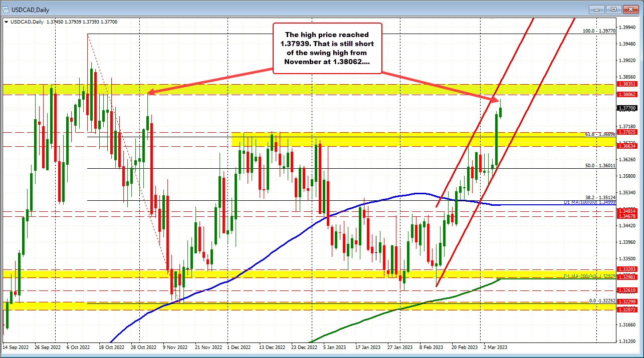Click the Fibonacci label 50.0 - 1.36011

[x=600, y=165]
